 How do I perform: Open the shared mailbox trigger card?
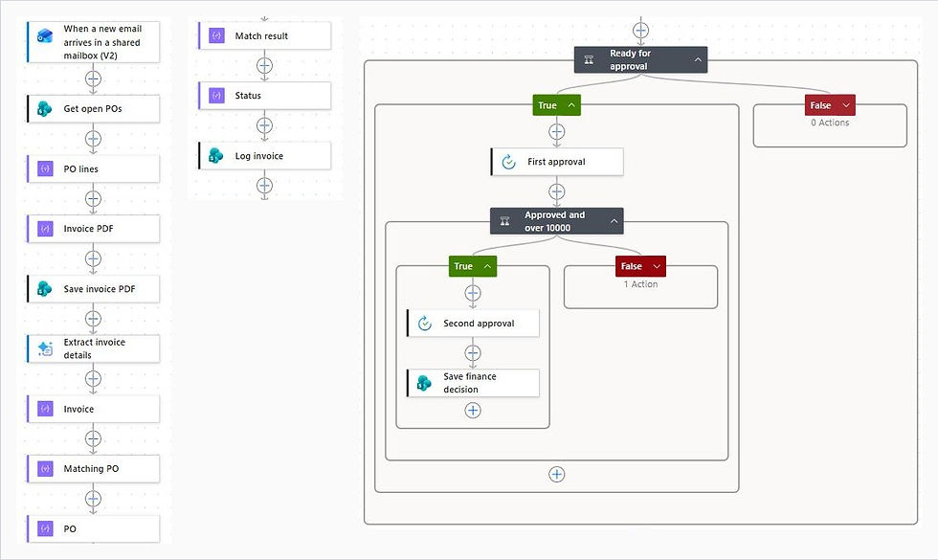94,42
